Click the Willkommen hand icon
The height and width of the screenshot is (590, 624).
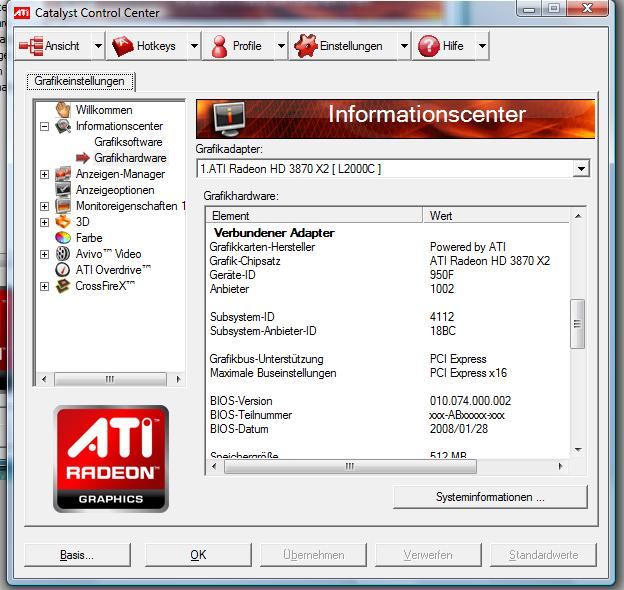63,110
